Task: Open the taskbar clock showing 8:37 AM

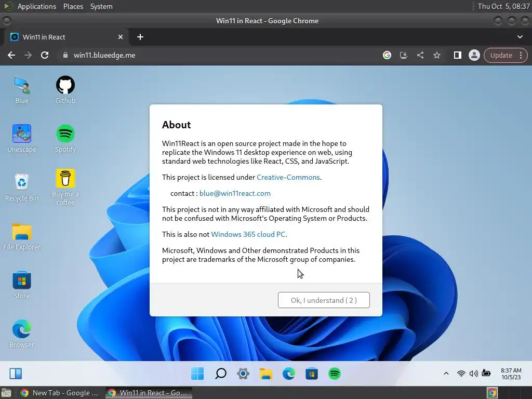Action: [511, 374]
